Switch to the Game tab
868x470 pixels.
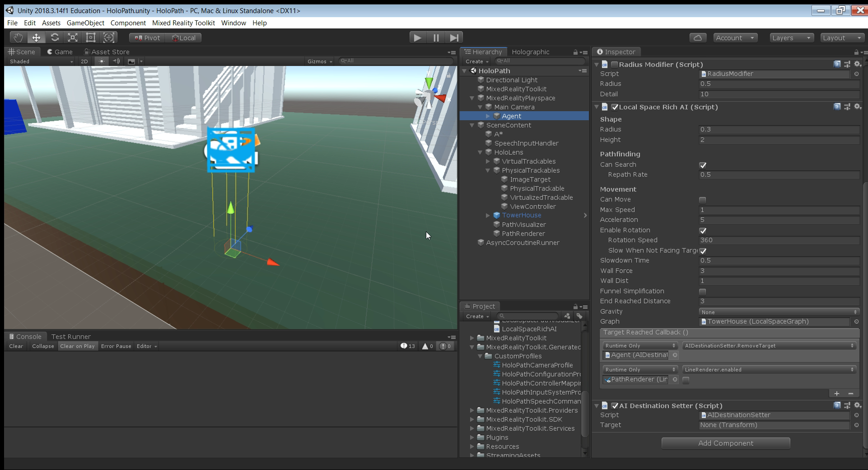[x=60, y=52]
